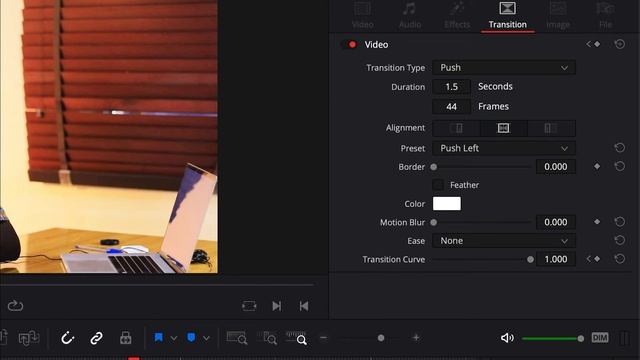Add a blue flag to clip
The height and width of the screenshot is (360, 640).
click(x=158, y=338)
